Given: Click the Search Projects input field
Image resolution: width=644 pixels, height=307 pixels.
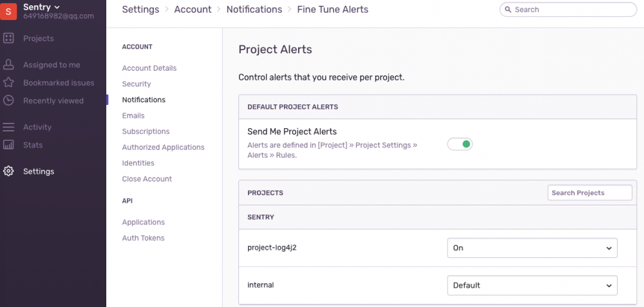Looking at the screenshot, I should (590, 193).
